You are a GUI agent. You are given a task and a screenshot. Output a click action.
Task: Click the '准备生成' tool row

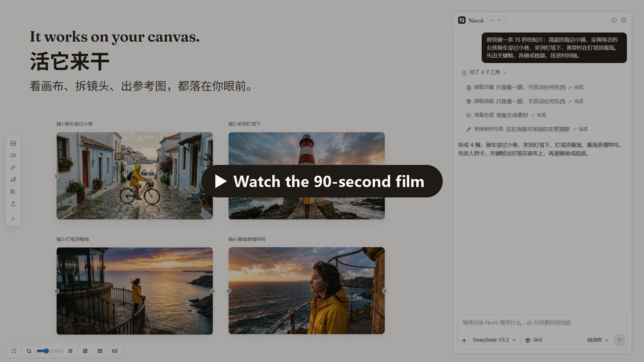(506, 115)
